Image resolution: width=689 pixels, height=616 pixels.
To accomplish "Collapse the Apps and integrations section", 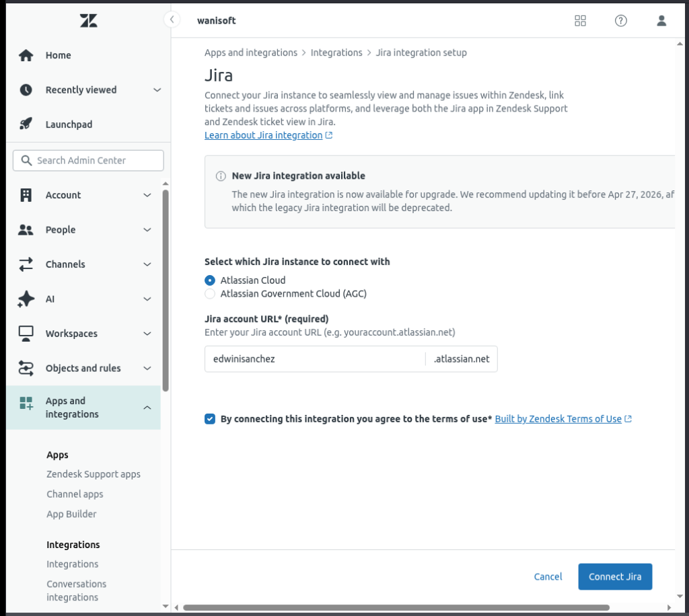I will [x=147, y=408].
